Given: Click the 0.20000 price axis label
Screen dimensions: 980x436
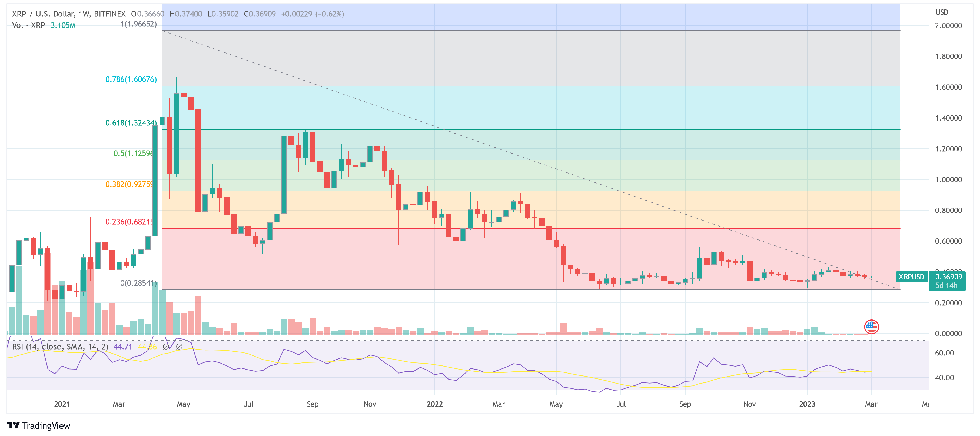Looking at the screenshot, I should (948, 303).
